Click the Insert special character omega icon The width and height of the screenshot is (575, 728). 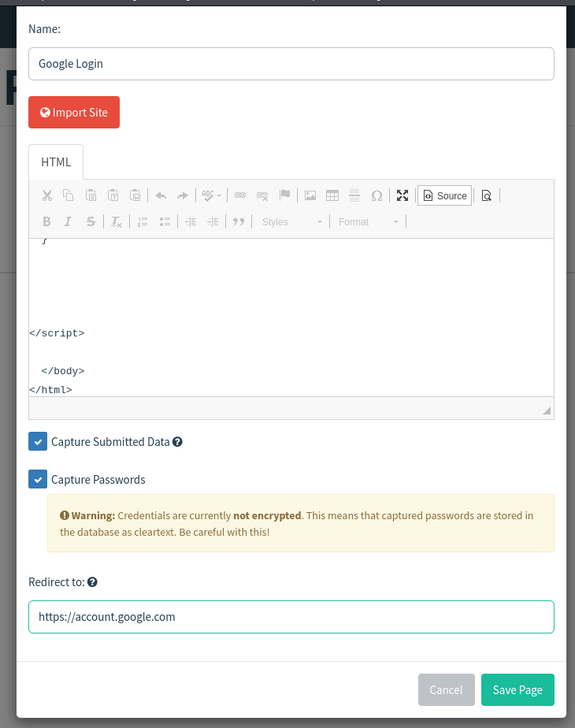(377, 195)
